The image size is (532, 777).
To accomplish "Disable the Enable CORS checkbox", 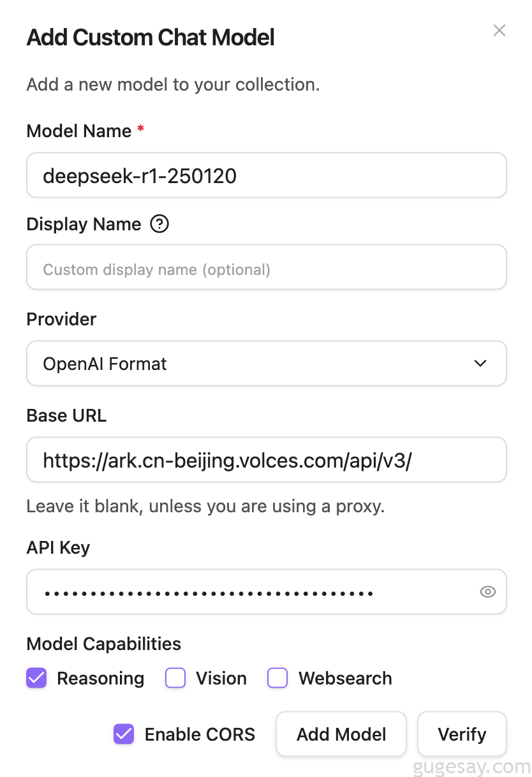I will click(124, 734).
